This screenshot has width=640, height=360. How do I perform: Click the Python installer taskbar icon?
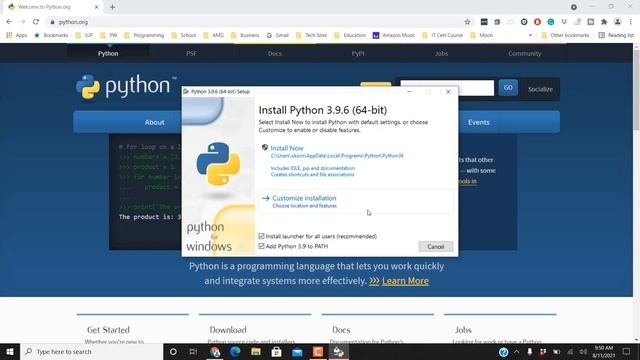pos(339,351)
